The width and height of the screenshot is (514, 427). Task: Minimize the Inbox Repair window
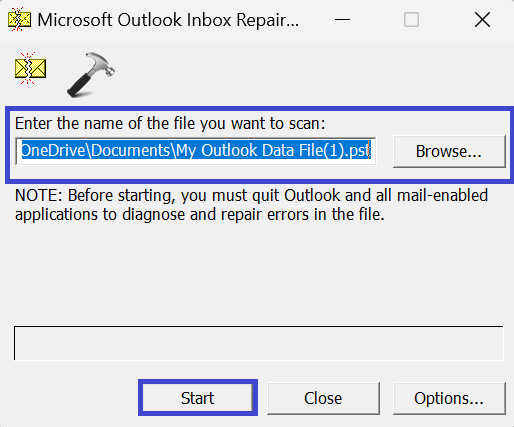(342, 20)
